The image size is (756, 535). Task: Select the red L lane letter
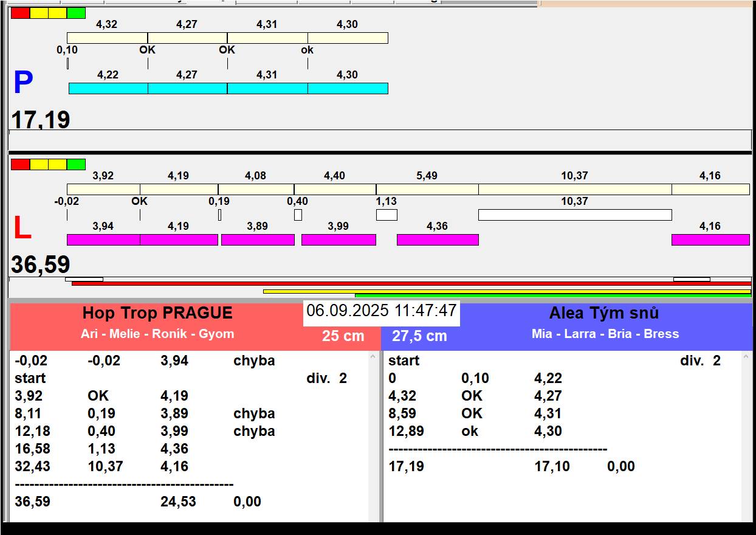point(22,229)
